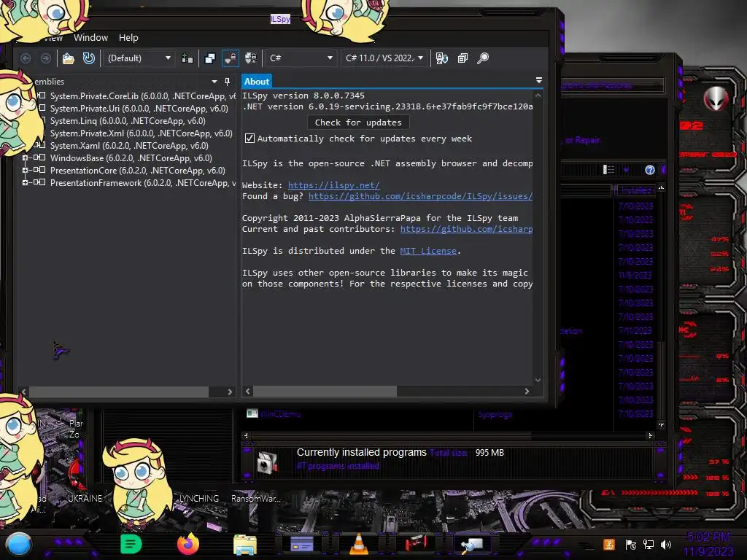Click the volume speaker tray icon
Screen dimensions: 747x560
tap(667, 544)
